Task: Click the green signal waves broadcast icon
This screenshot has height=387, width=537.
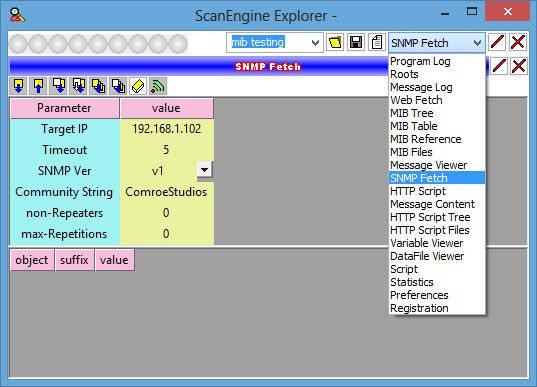Action: tap(158, 86)
